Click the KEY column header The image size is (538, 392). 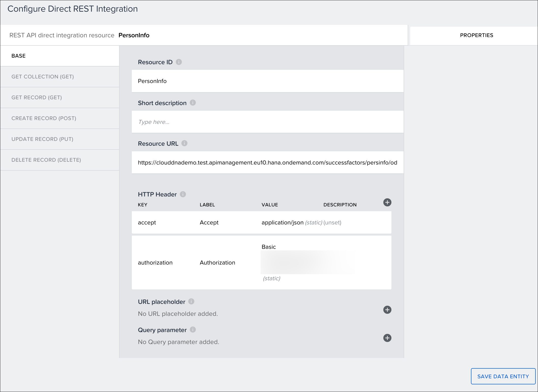[x=143, y=205]
